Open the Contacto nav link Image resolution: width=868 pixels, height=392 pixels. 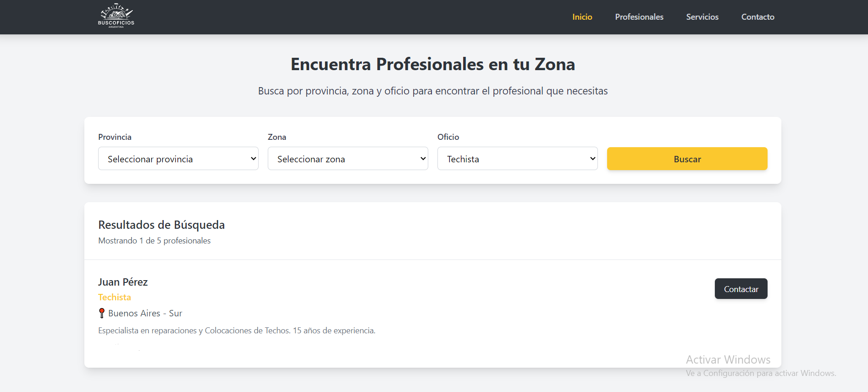(757, 17)
